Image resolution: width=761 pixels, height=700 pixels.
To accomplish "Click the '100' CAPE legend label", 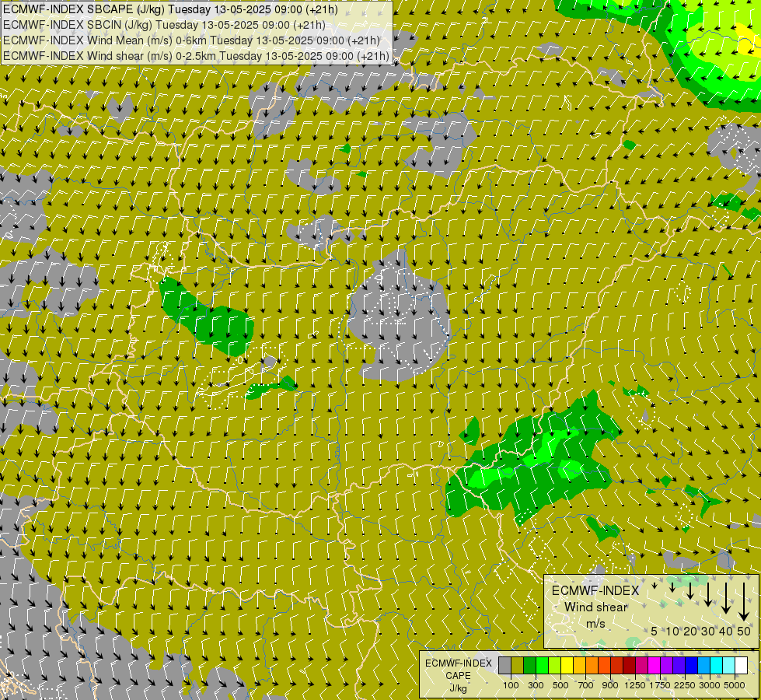I will coord(511,685).
